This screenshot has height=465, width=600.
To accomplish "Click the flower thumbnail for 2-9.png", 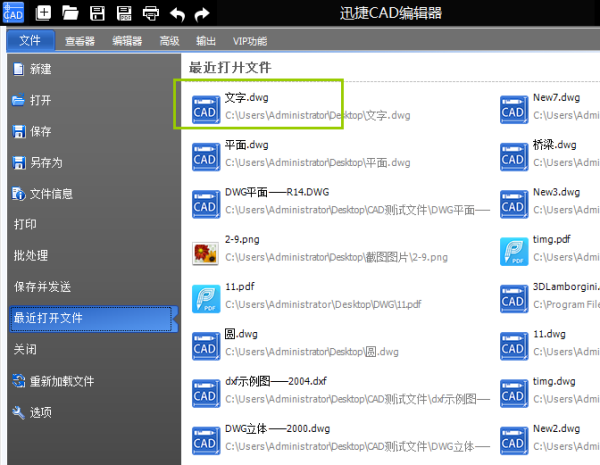I will (205, 253).
